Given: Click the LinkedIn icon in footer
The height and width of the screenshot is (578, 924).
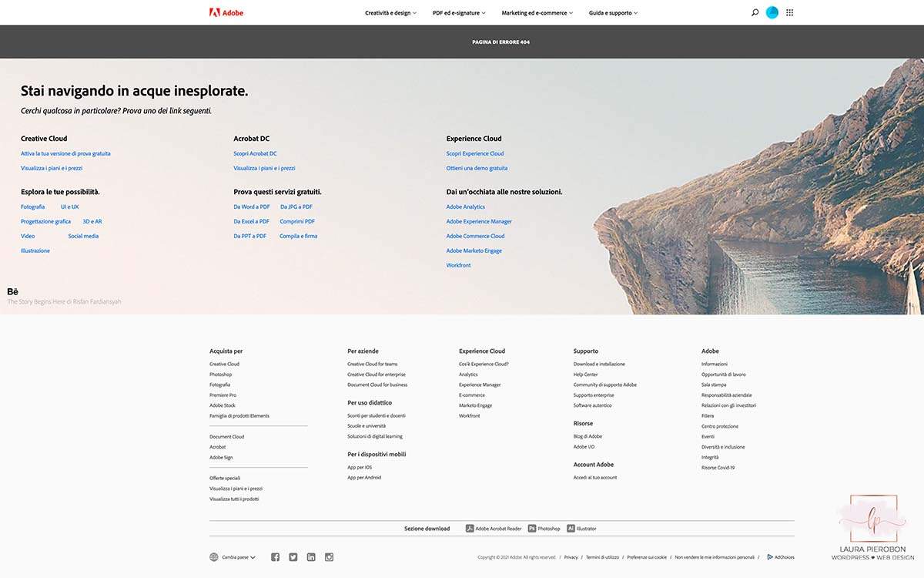Looking at the screenshot, I should [311, 557].
